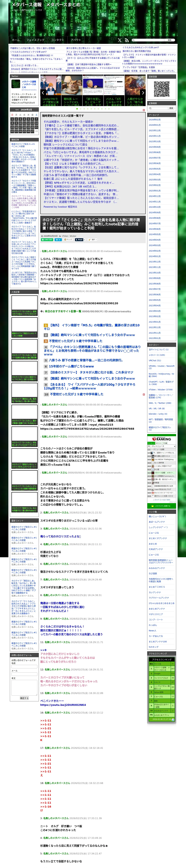
Task: Click the blog RANKING logo banner
Action: click(x=162, y=439)
